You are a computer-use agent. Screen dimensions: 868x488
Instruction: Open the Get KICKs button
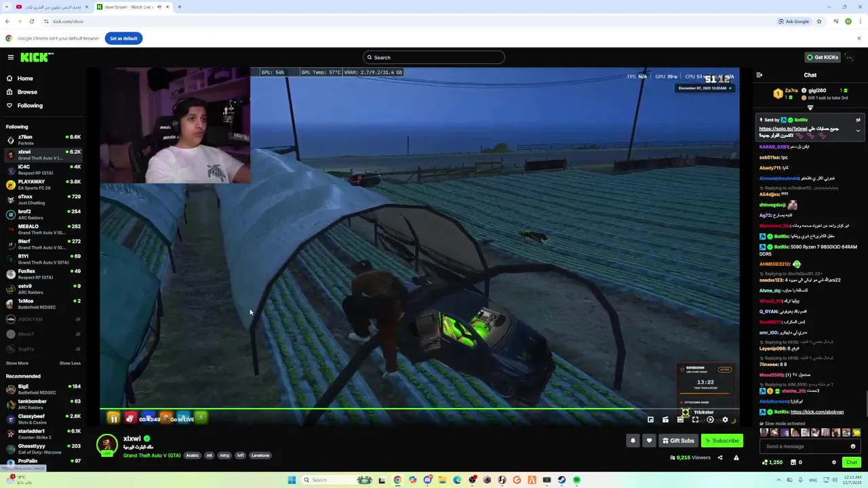[x=822, y=58]
